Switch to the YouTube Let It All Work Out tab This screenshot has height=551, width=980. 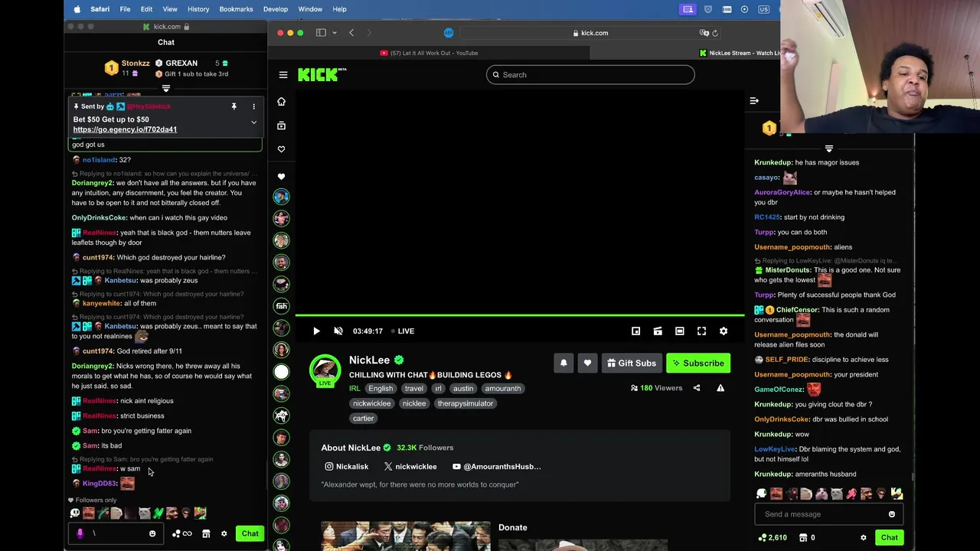[429, 53]
